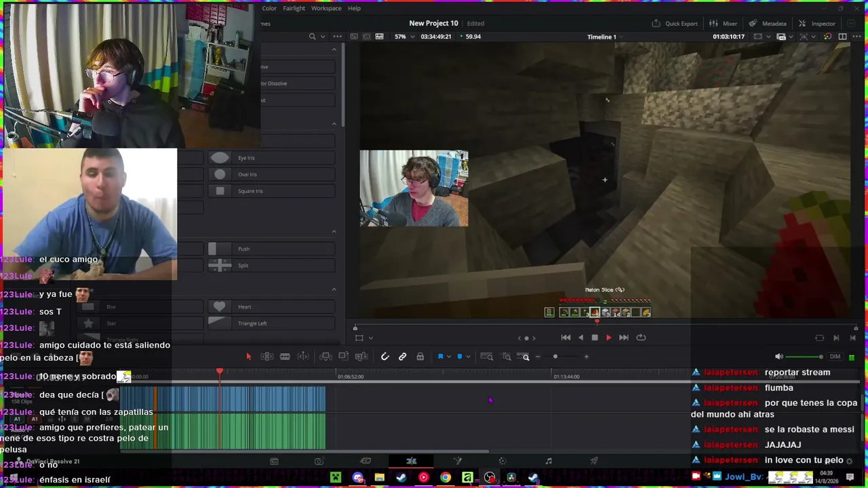Open the Metadata panel

pos(768,23)
